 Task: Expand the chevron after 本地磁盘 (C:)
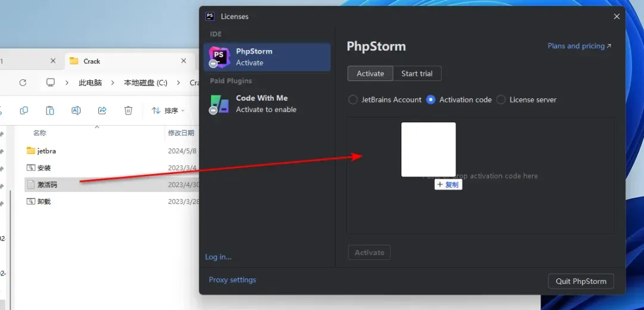tap(178, 82)
